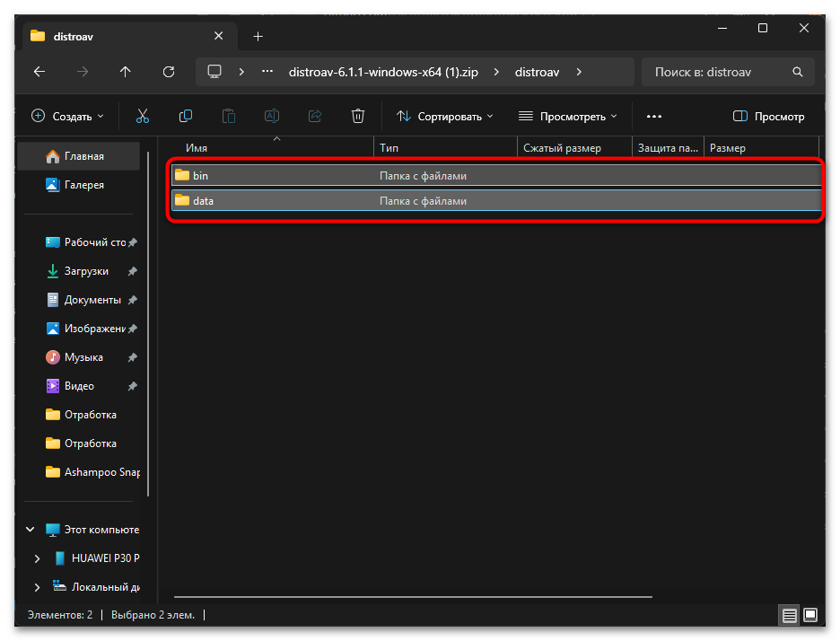Image resolution: width=840 pixels, height=641 pixels.
Task: Open the Просмотреть view menu
Action: (567, 116)
